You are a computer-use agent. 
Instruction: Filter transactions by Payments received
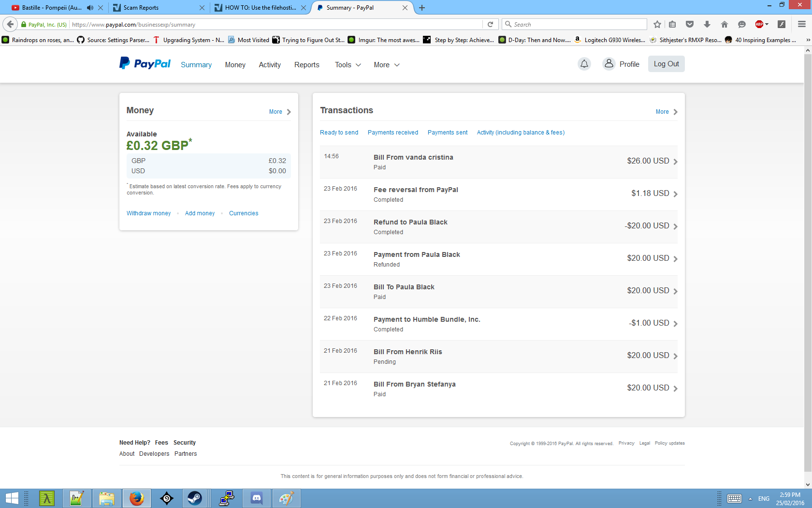(392, 133)
